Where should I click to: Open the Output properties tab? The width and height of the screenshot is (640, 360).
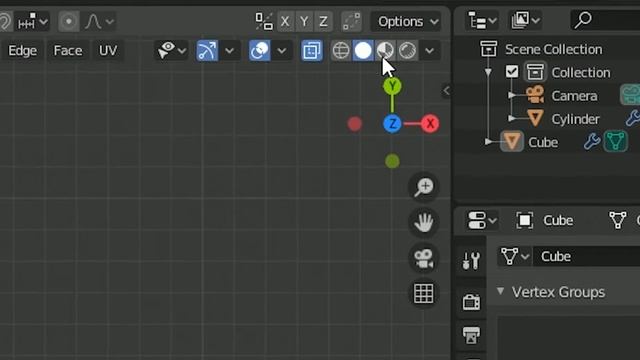pyautogui.click(x=471, y=336)
